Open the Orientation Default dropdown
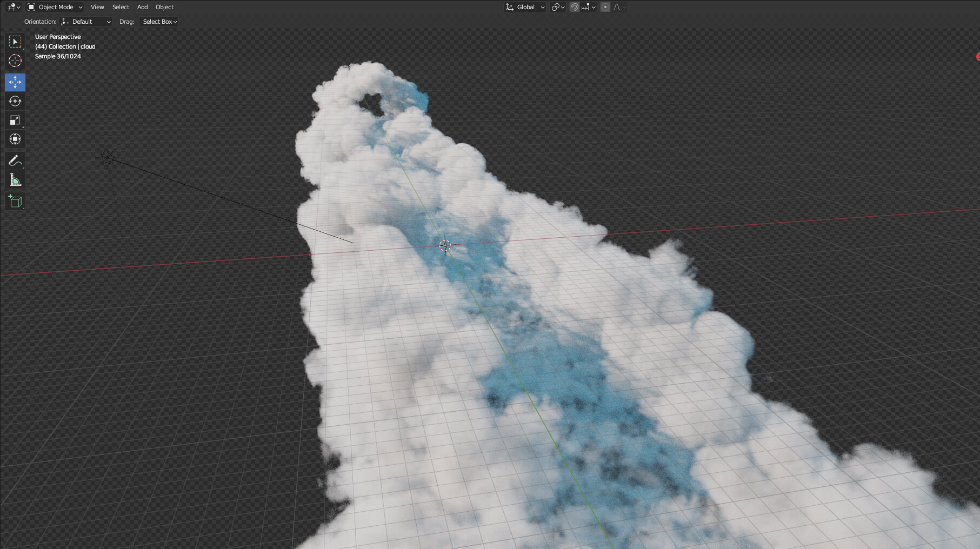 [86, 22]
